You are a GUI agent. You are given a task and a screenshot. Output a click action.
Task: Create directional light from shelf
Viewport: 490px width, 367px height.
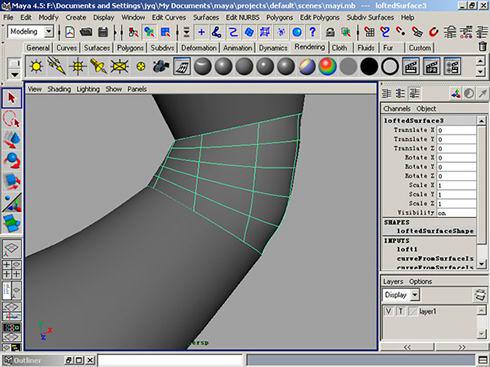pyautogui.click(x=57, y=66)
